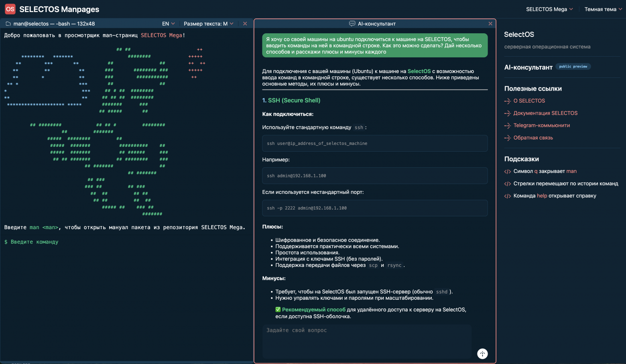
Task: Click the red OS logo icon
Action: pyautogui.click(x=10, y=9)
